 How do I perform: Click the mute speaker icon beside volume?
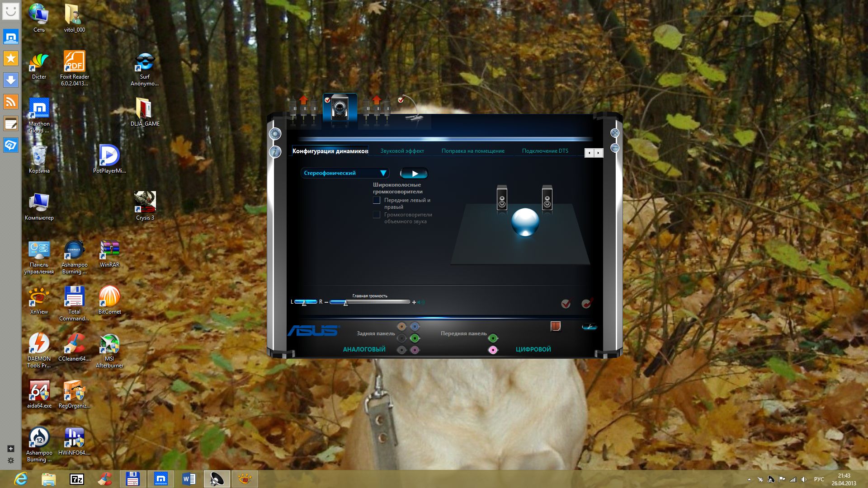(x=421, y=302)
